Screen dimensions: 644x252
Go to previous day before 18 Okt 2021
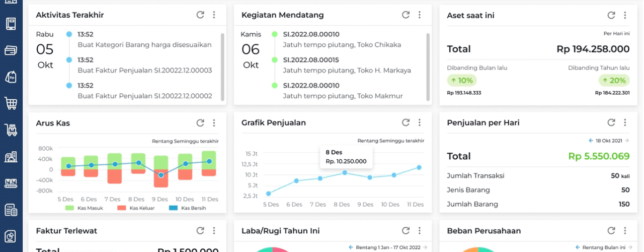click(591, 141)
